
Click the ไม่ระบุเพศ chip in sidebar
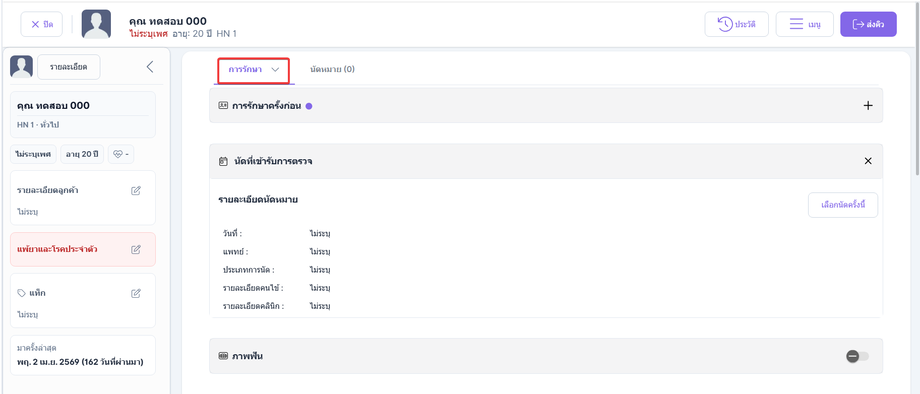click(33, 154)
